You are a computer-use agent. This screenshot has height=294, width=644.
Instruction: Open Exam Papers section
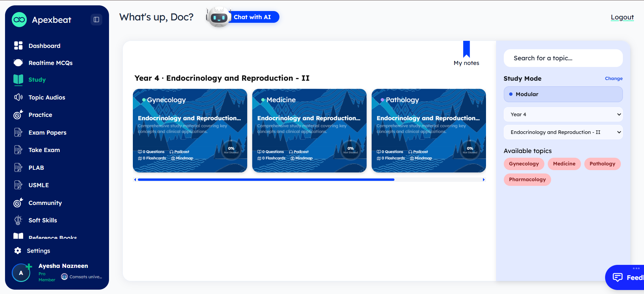pyautogui.click(x=47, y=132)
